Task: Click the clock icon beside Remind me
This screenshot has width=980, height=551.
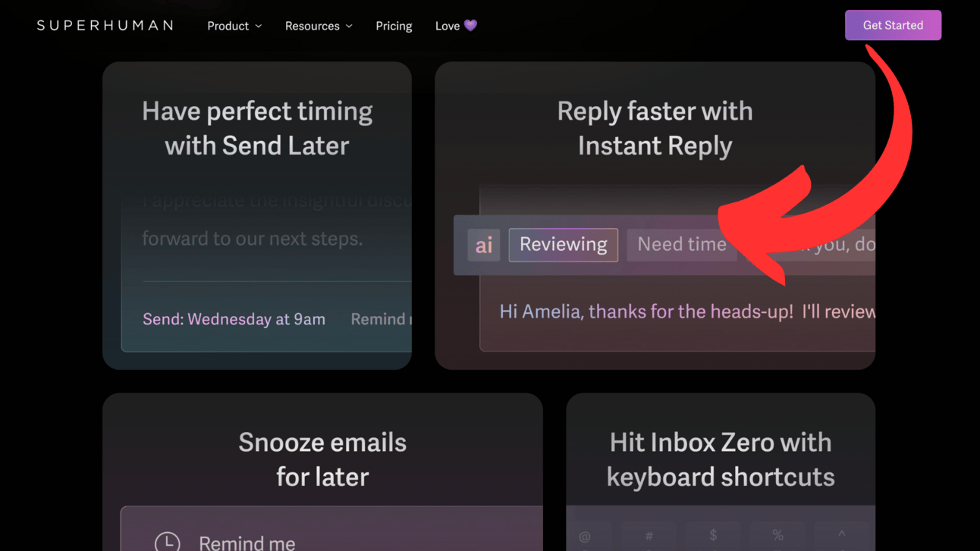Action: click(167, 542)
